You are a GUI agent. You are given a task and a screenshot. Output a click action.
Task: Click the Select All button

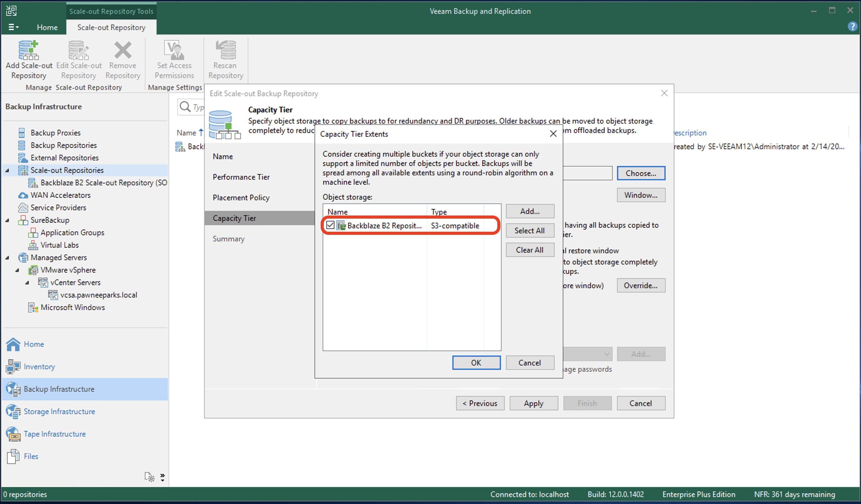530,231
